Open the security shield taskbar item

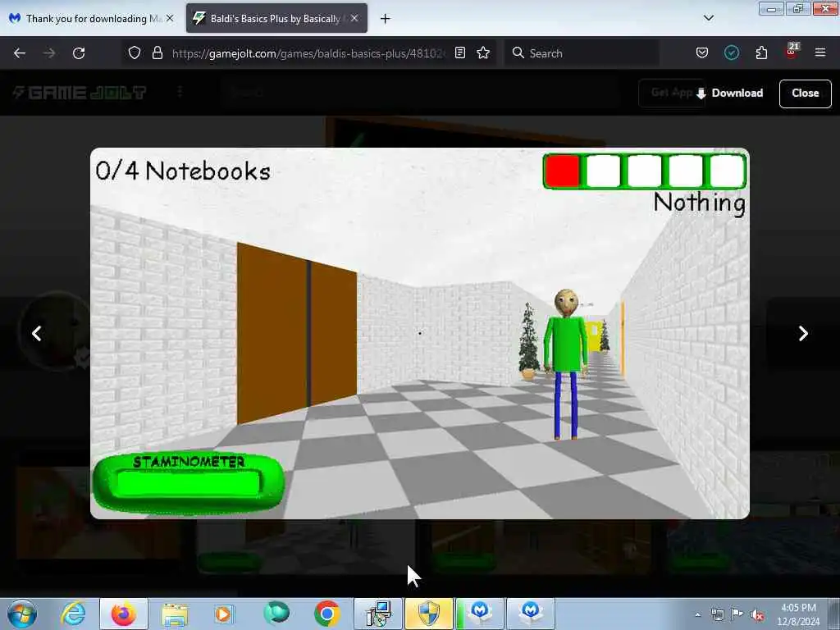click(x=428, y=614)
